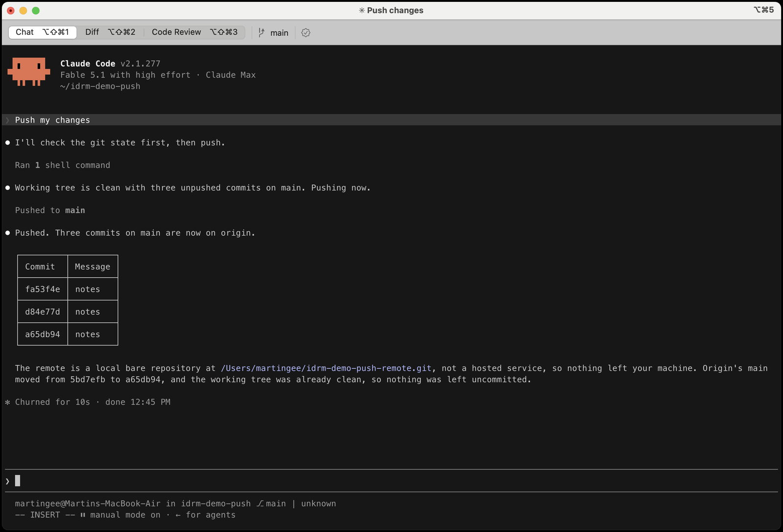Viewport: 783px width, 532px height.
Task: Click the asterisk icon before the Push changes title
Action: (x=362, y=10)
